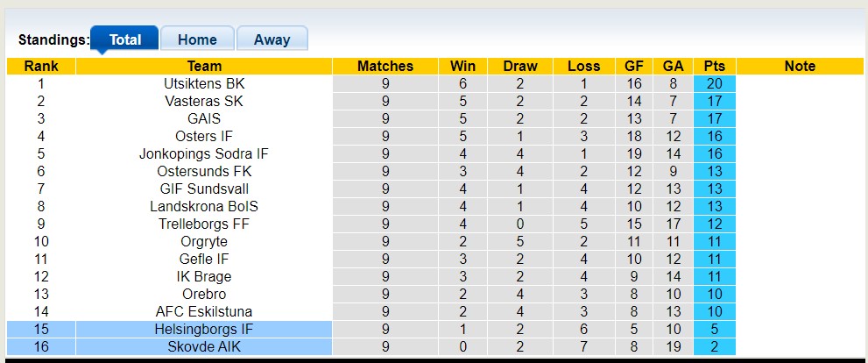Click Trelleborgs FF in the table

click(x=204, y=224)
